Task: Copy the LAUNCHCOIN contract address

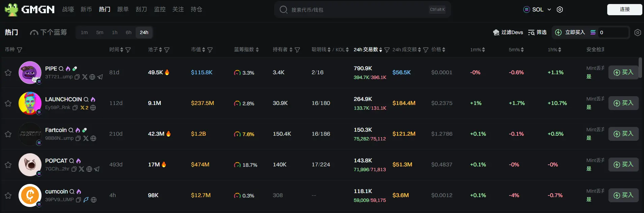Action: click(75, 108)
